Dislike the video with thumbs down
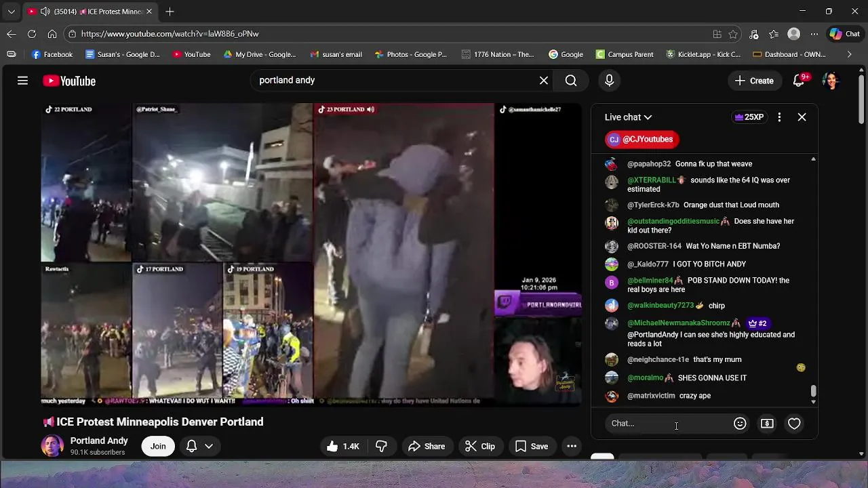This screenshot has width=868, height=488. click(x=381, y=446)
